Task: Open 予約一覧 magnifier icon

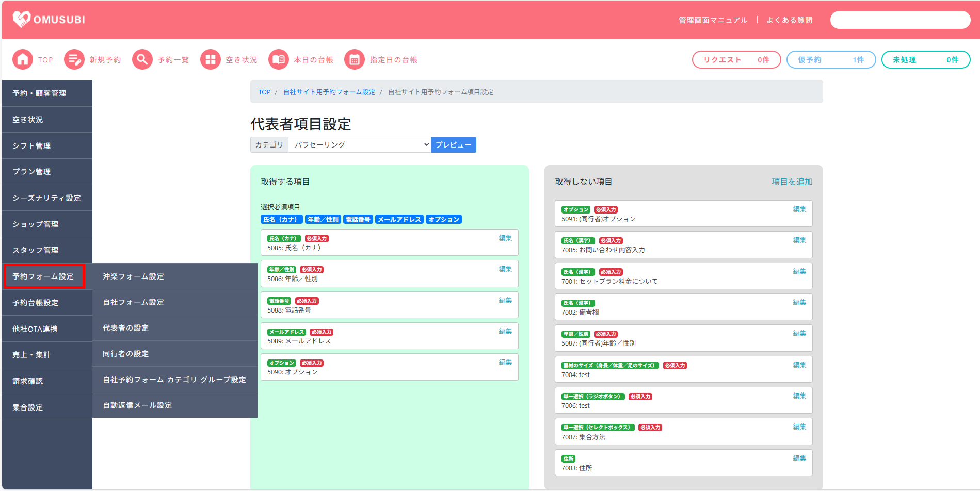Action: [142, 60]
